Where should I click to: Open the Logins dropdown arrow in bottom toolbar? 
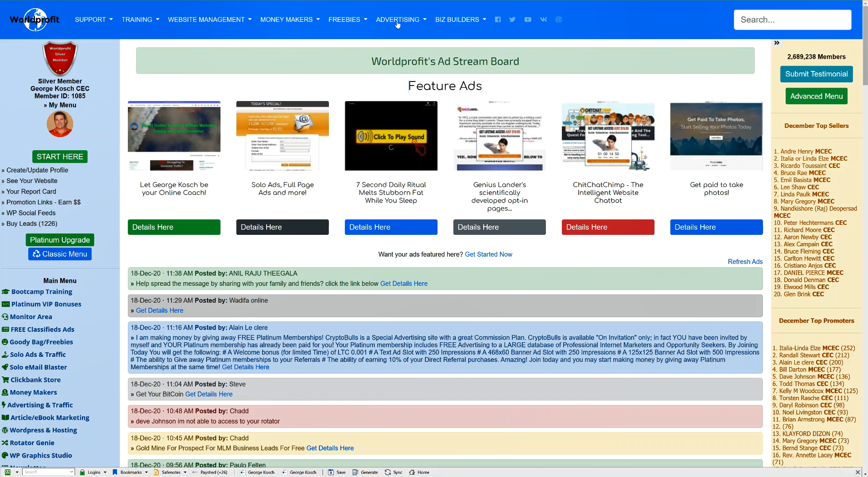tap(105, 472)
